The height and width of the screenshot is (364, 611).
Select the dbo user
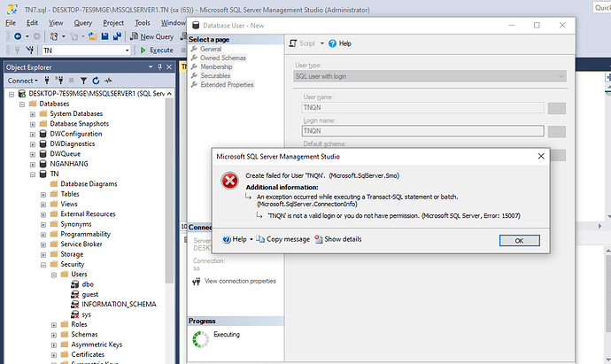tap(88, 284)
